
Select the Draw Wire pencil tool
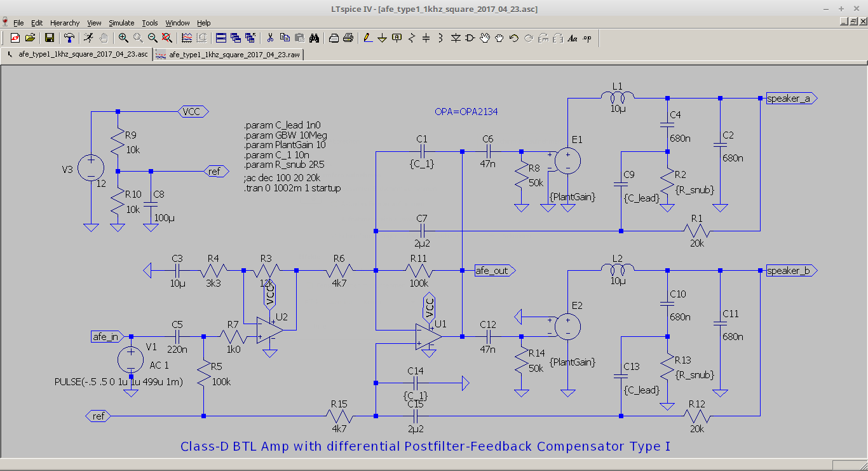[x=368, y=38]
